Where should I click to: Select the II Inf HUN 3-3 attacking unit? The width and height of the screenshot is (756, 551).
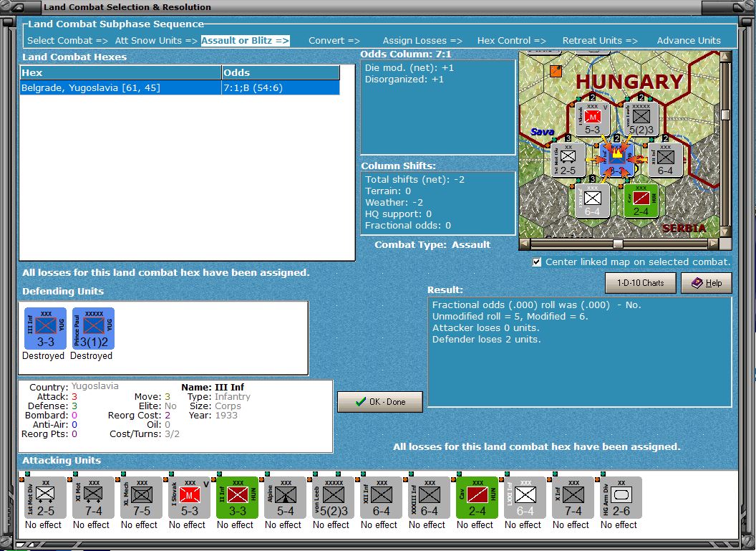pyautogui.click(x=237, y=498)
